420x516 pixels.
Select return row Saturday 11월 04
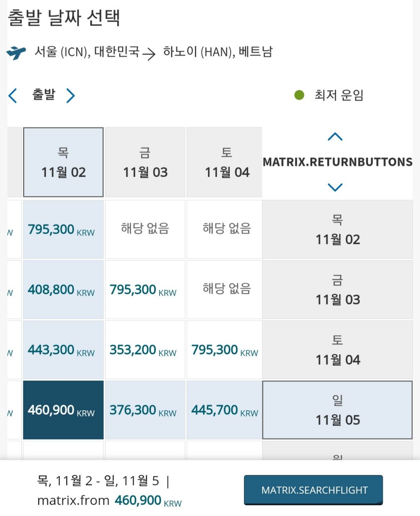coord(337,350)
